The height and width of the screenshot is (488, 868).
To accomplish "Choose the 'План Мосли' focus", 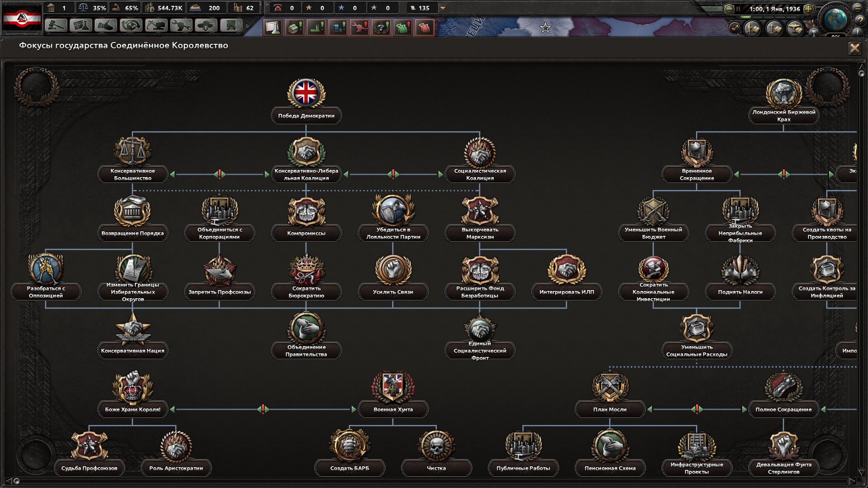I will click(x=610, y=409).
